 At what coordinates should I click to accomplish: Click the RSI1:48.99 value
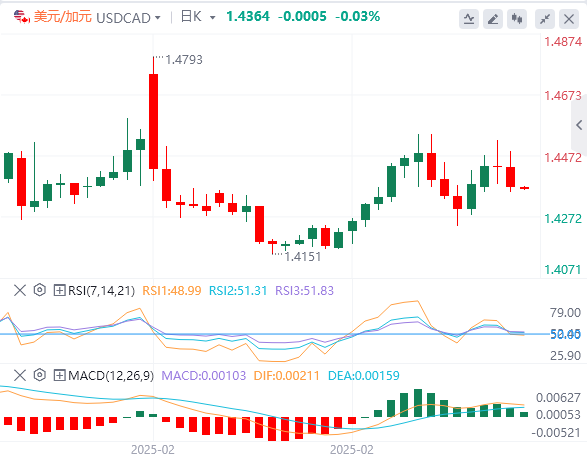[172, 290]
